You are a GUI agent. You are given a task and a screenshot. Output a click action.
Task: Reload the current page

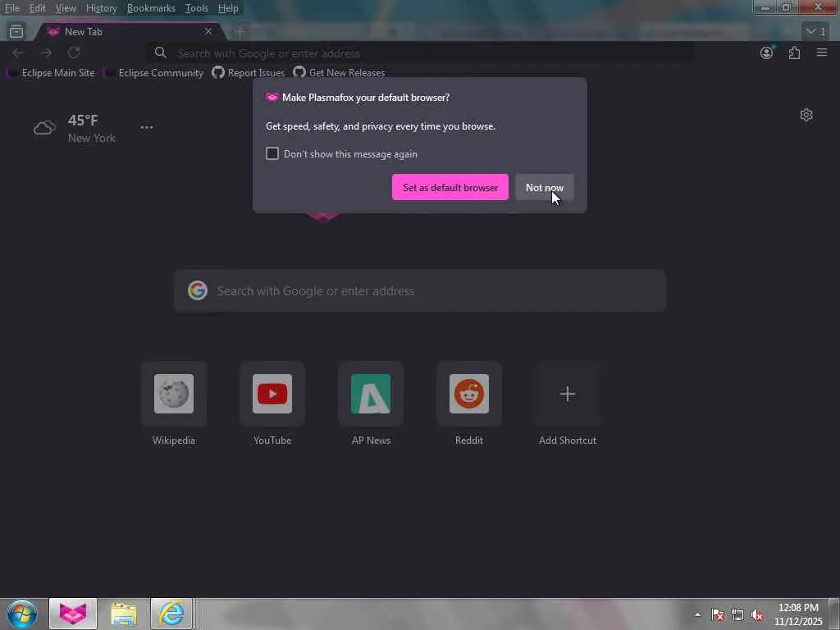tap(74, 53)
